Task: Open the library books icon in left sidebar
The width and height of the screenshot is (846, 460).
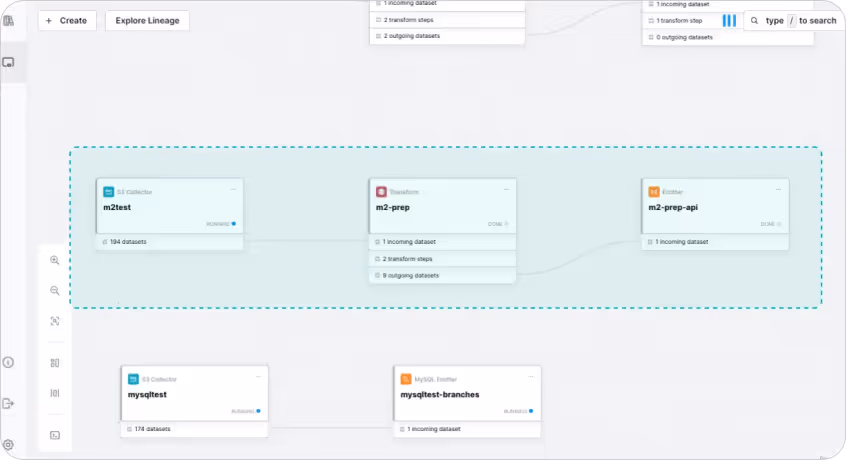Action: click(x=9, y=20)
